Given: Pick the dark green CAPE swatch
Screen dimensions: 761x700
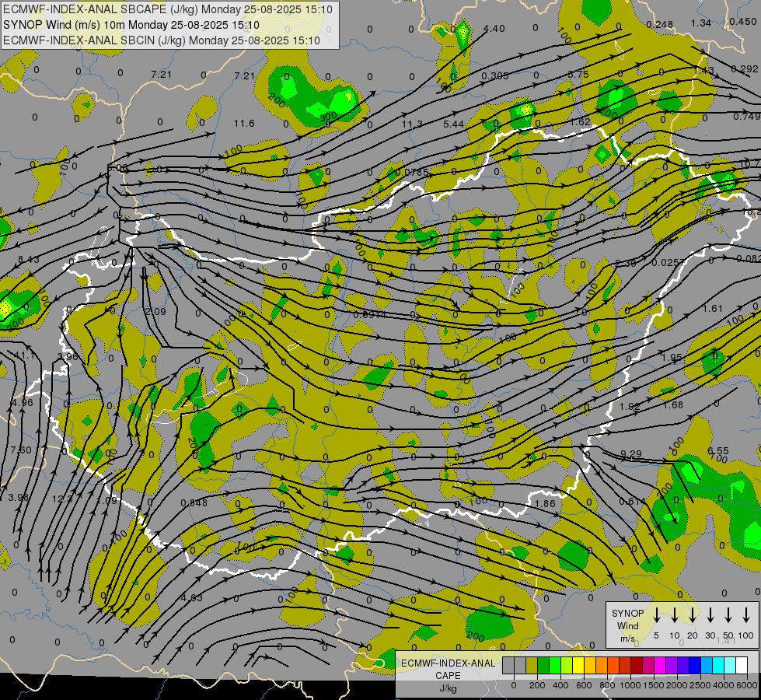Looking at the screenshot, I should 543,665.
